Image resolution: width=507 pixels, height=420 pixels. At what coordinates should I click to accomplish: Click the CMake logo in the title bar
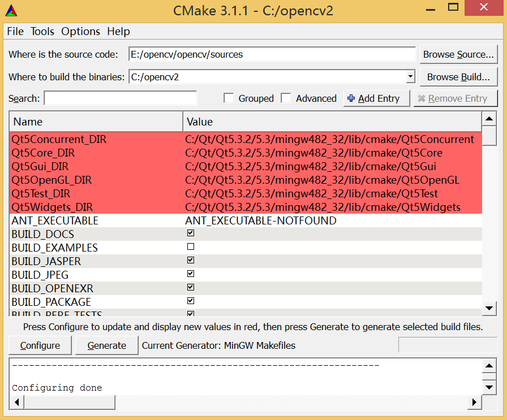coord(11,11)
